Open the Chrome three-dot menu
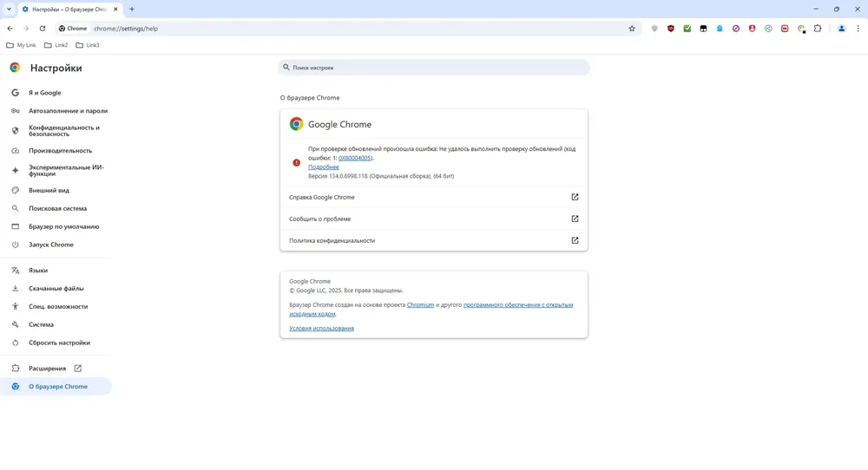The width and height of the screenshot is (868, 470). 858,29
